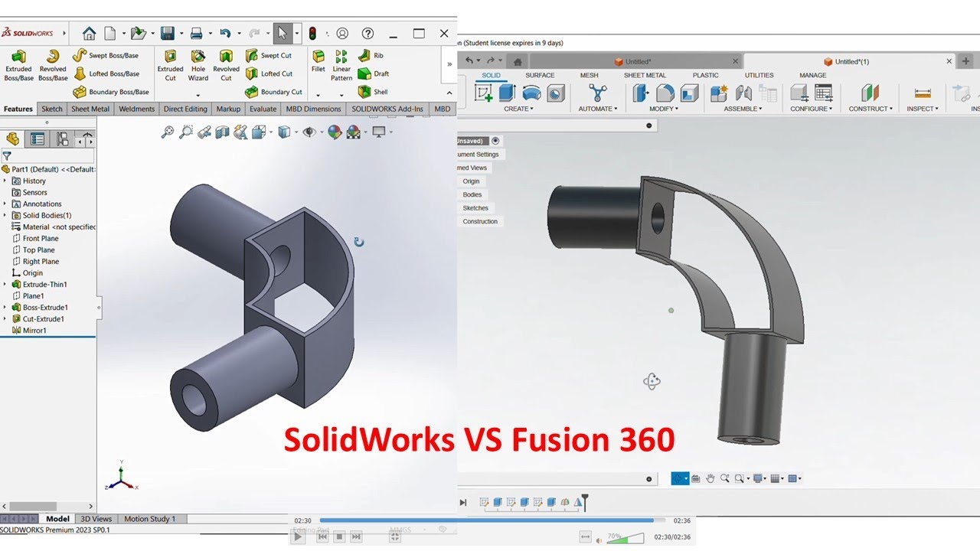Click Fusion 360 Extrude icon
Image resolution: width=980 pixels, height=551 pixels.
click(x=507, y=93)
